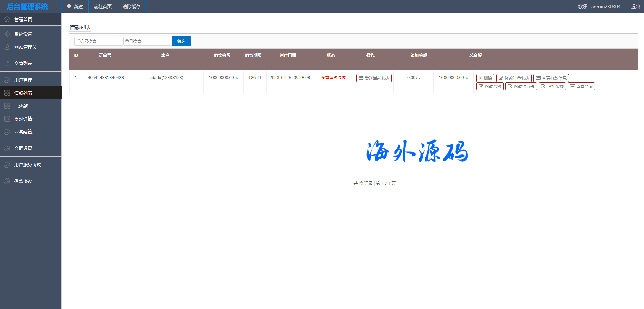This screenshot has width=644, height=309.
Task: Click the person icon beside 网站管理员
Action: (7, 47)
